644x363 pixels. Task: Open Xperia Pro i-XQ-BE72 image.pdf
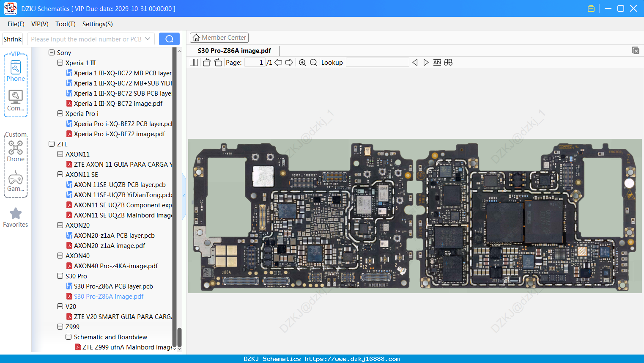[115, 134]
